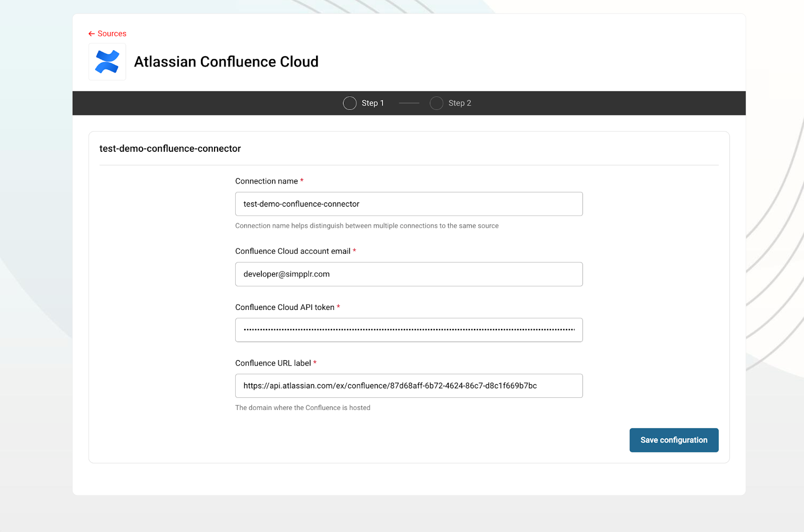
Task: Click the back arrow next to Sources
Action: tap(91, 34)
